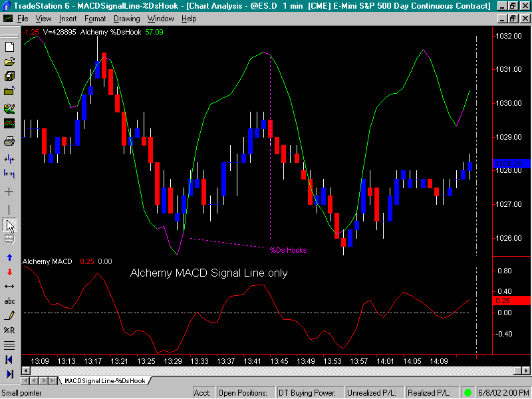This screenshot has height=399, width=532.
Task: Restore the inner chart window
Action: [513, 19]
